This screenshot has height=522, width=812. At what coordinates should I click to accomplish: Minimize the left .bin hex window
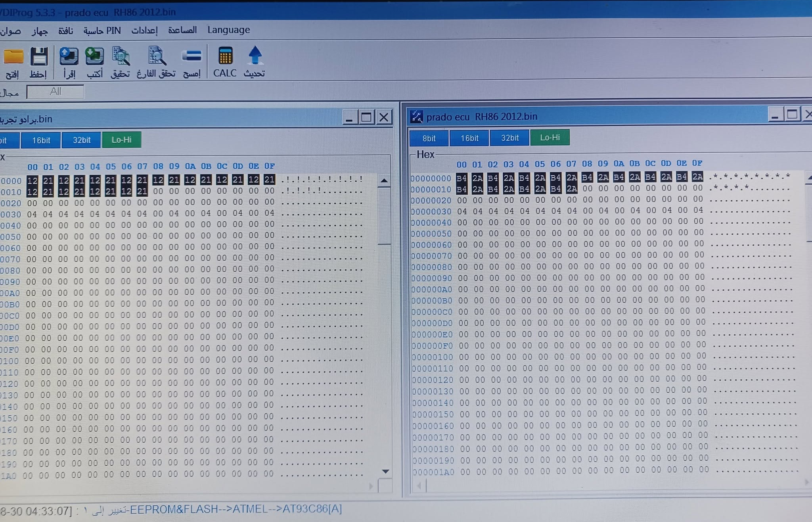pyautogui.click(x=349, y=118)
